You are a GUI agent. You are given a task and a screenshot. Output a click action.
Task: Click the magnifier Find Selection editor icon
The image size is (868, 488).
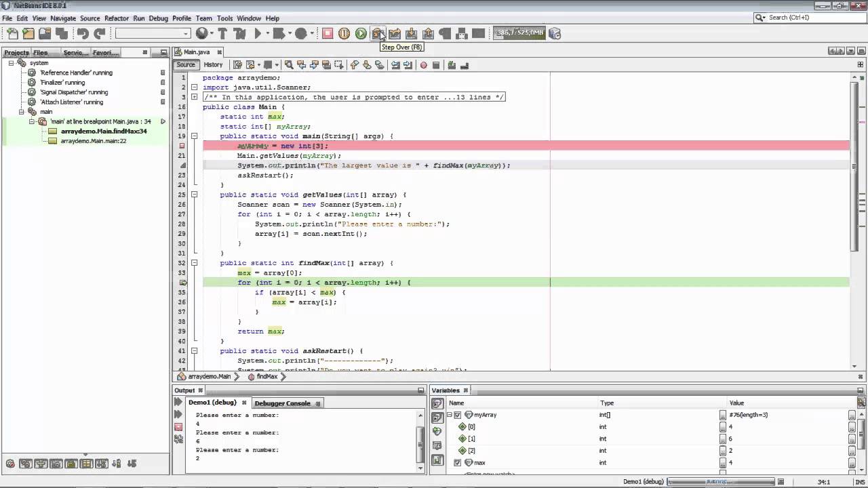(289, 65)
